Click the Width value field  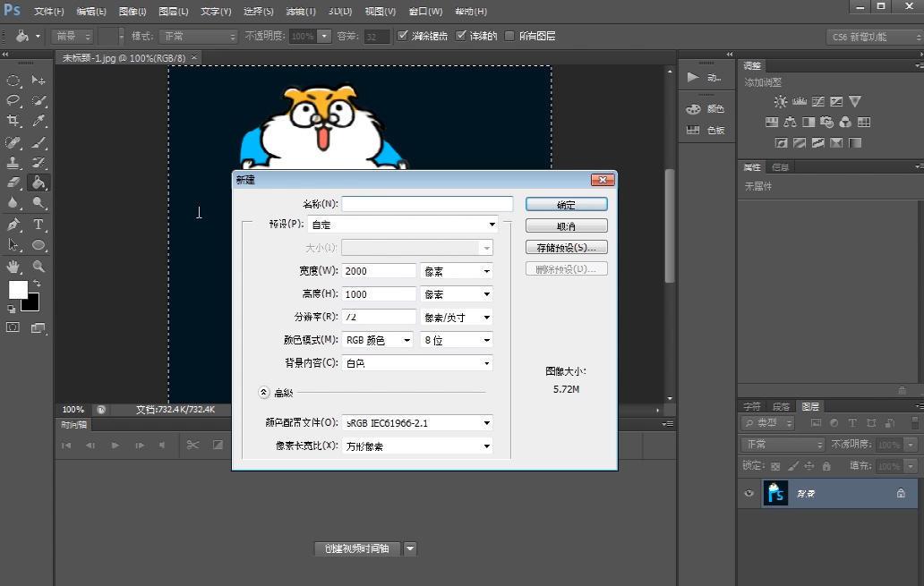[379, 271]
